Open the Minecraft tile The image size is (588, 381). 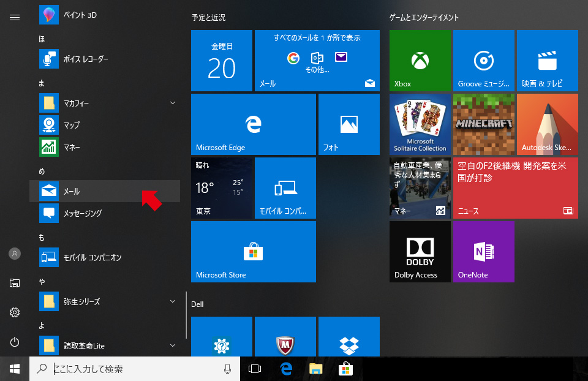(x=484, y=124)
